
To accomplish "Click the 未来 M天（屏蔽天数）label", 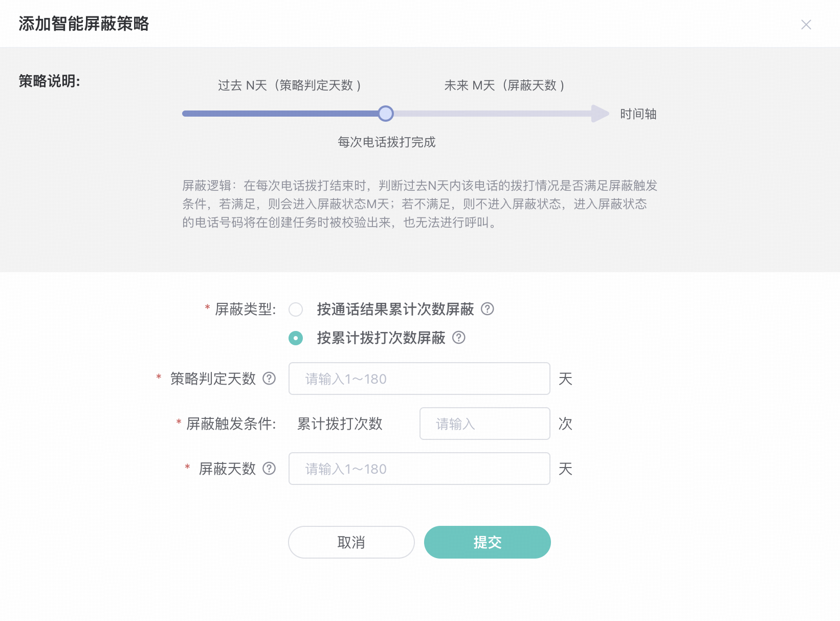I will coord(504,85).
